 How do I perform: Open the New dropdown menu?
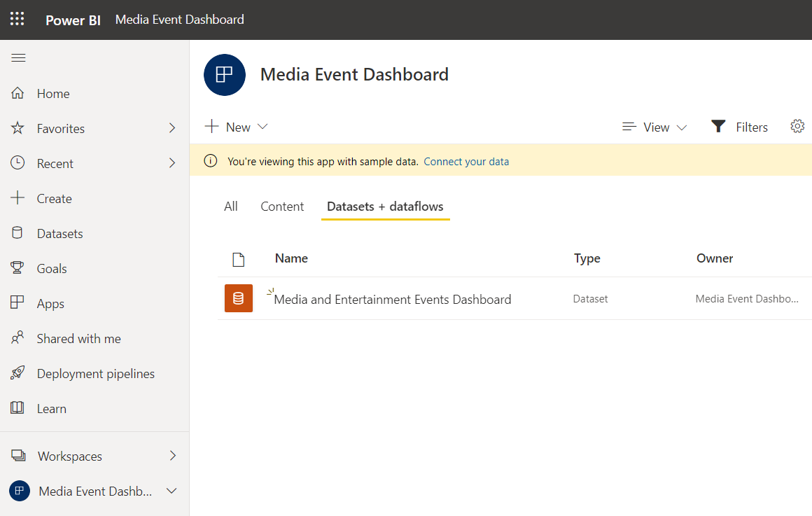tap(237, 127)
